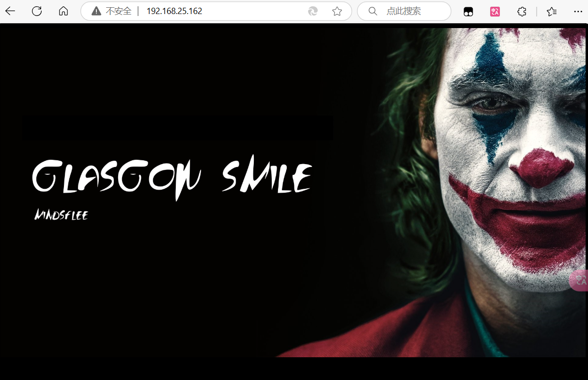Click the floating pink translate bubble

pyautogui.click(x=579, y=281)
